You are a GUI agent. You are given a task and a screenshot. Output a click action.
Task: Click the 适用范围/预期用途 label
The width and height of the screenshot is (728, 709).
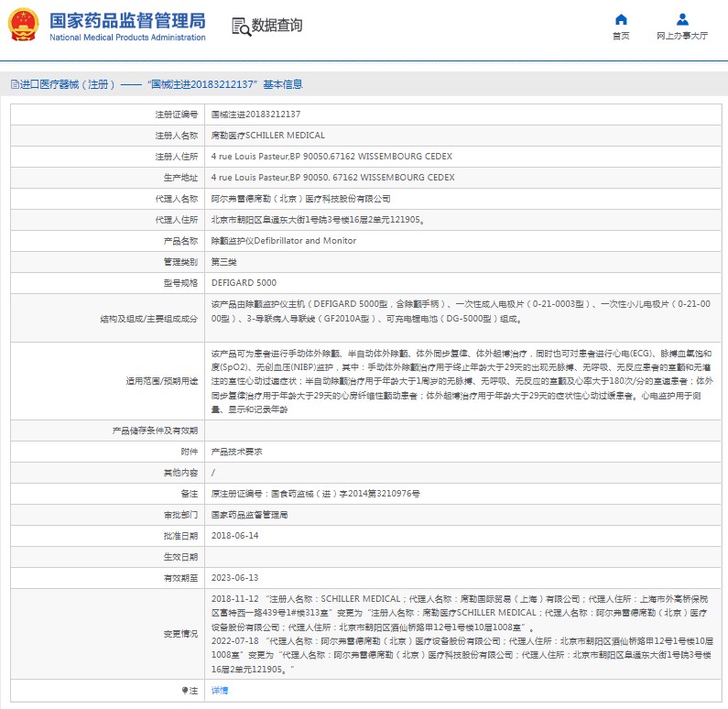(161, 381)
